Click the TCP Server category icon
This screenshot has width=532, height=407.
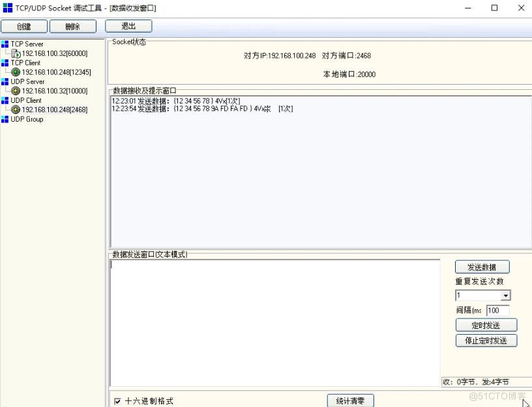[x=6, y=44]
